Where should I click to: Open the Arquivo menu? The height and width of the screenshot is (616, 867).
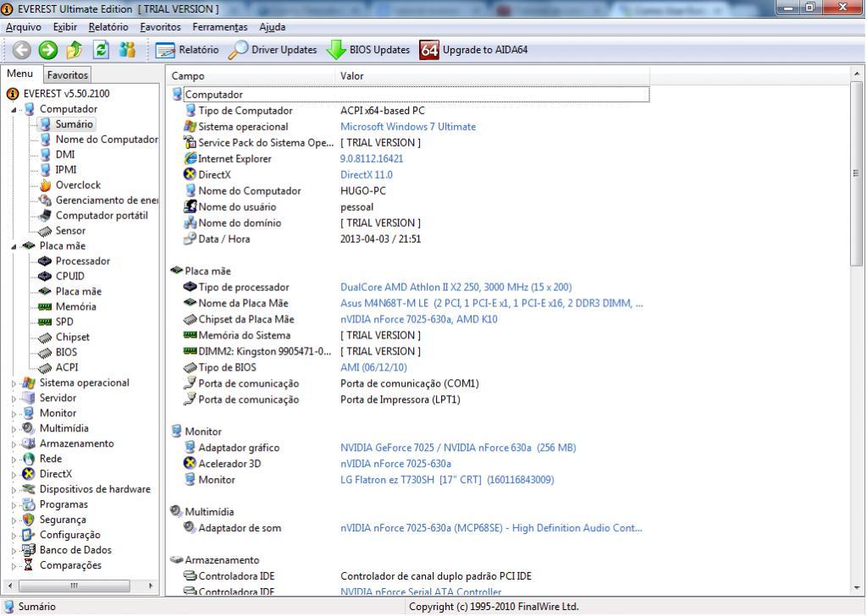[x=23, y=26]
